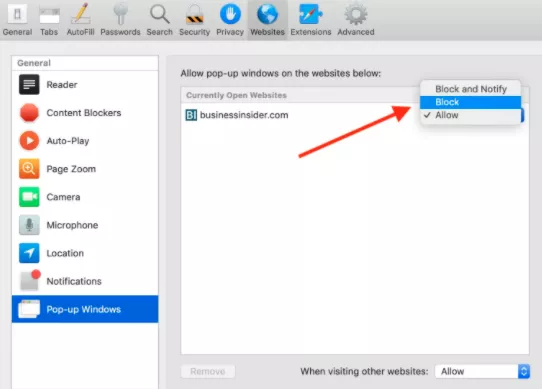
Task: Open the General preferences icon
Action: (17, 14)
